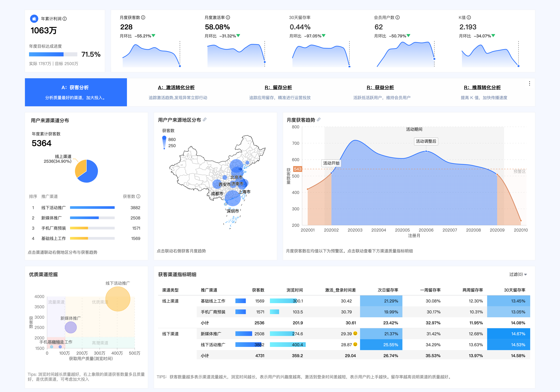The image size is (560, 392).
Task: Click the blue wallet icon for 年累计利润
Action: [x=34, y=19]
